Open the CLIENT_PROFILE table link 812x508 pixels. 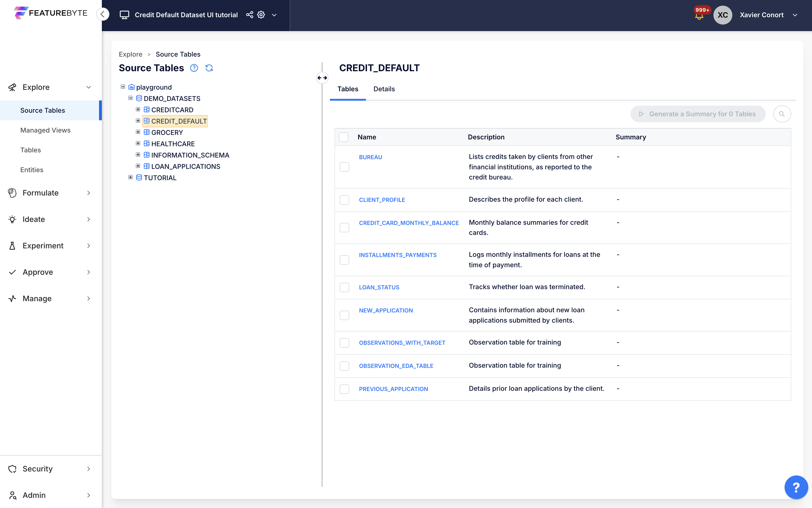click(382, 200)
